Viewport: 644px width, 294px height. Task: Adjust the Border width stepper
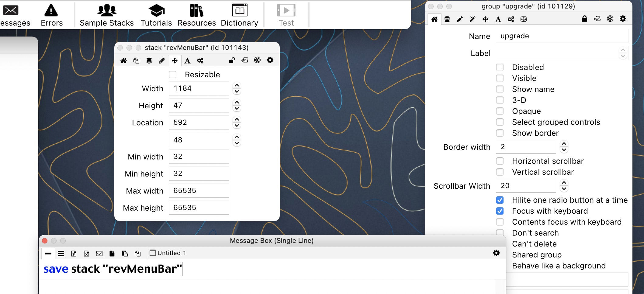564,147
